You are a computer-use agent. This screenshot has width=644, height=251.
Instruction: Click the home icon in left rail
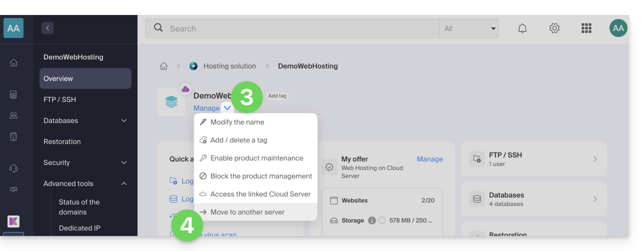click(x=13, y=62)
